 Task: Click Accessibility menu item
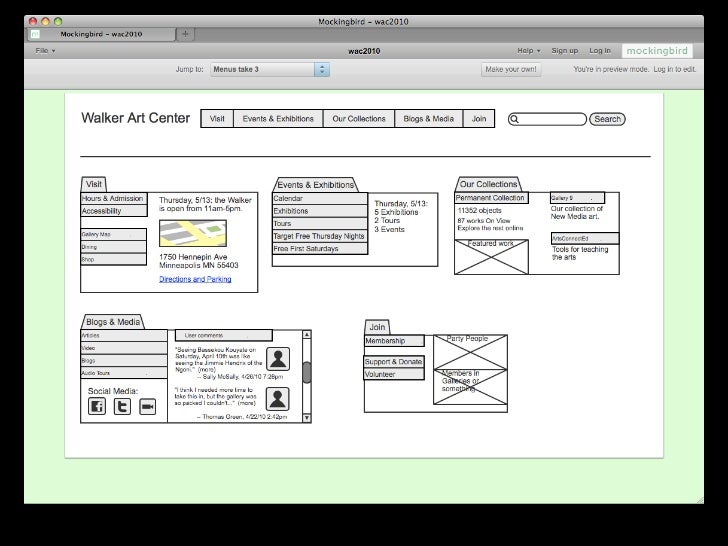pyautogui.click(x=113, y=211)
